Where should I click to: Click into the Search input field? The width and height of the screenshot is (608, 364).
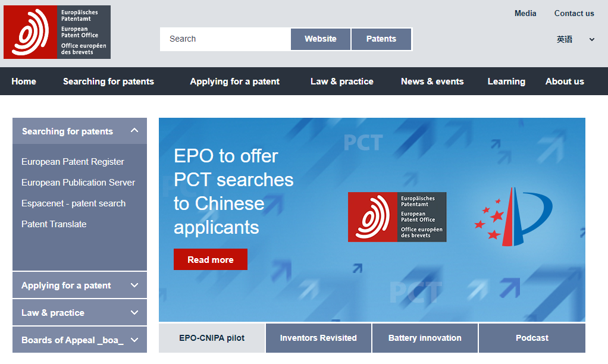225,39
